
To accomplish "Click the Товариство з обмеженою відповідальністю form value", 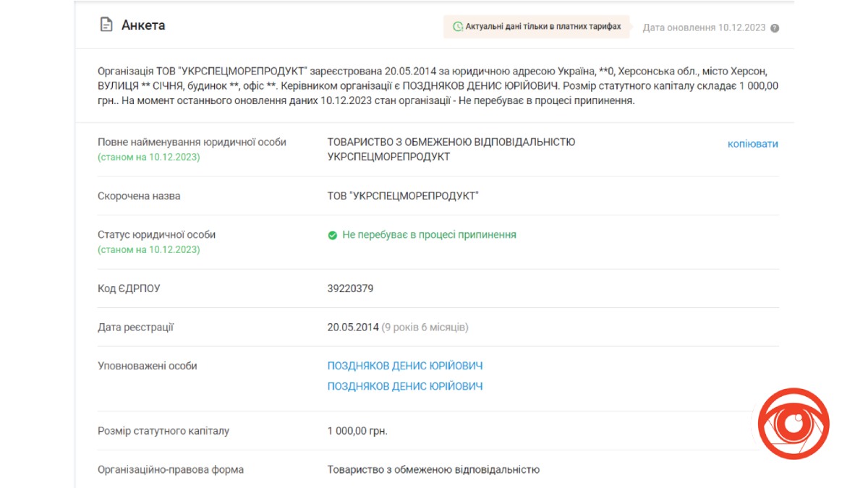I will click(433, 469).
